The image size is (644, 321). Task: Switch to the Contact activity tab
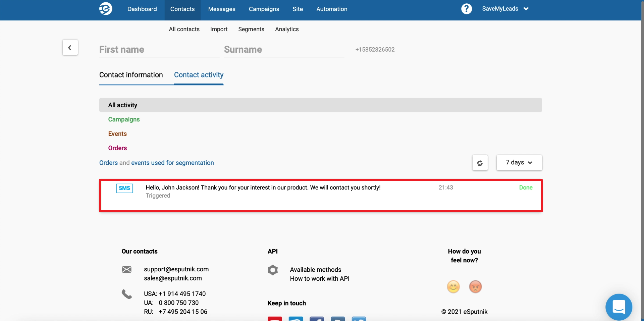tap(199, 75)
